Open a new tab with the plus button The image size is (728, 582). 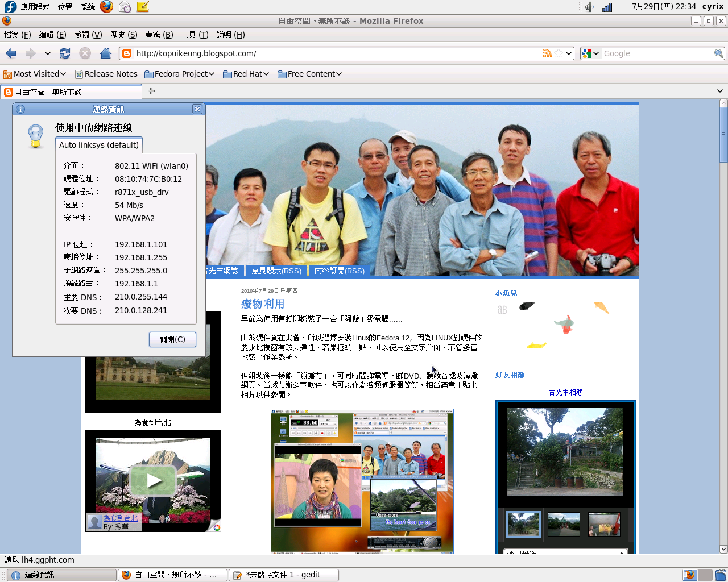coord(151,91)
